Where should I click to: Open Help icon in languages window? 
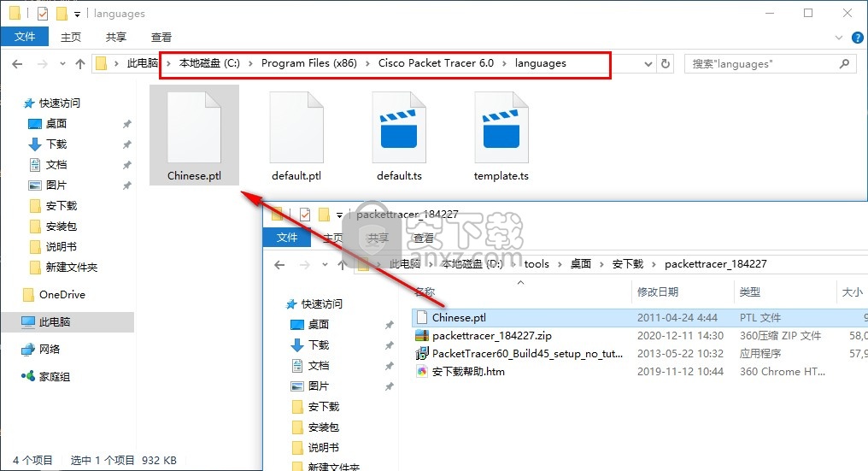[x=858, y=38]
